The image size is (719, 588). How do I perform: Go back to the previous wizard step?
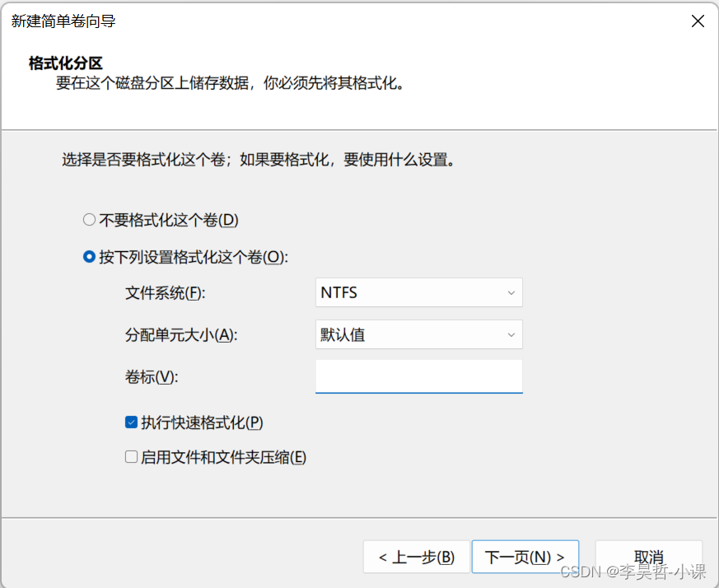coord(416,557)
